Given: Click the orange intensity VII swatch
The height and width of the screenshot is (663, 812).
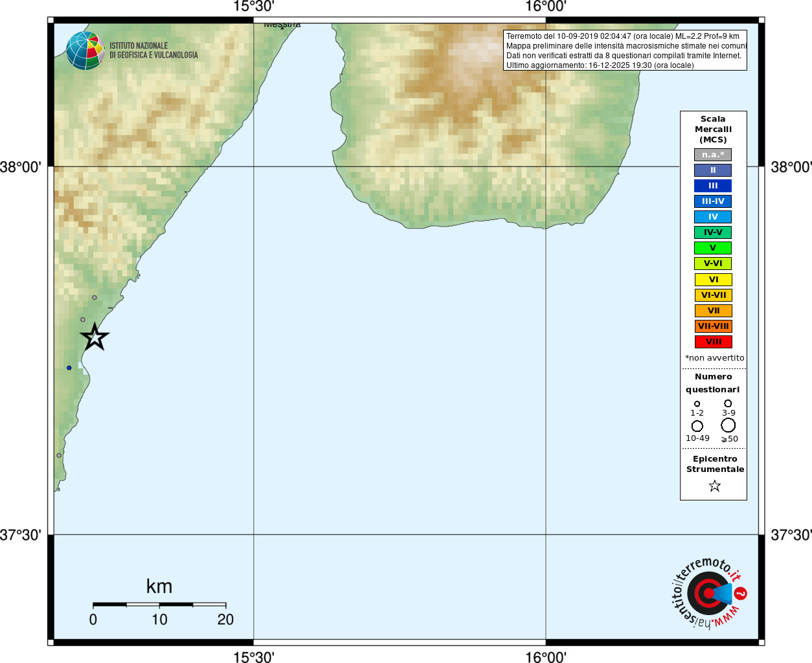Looking at the screenshot, I should [713, 311].
